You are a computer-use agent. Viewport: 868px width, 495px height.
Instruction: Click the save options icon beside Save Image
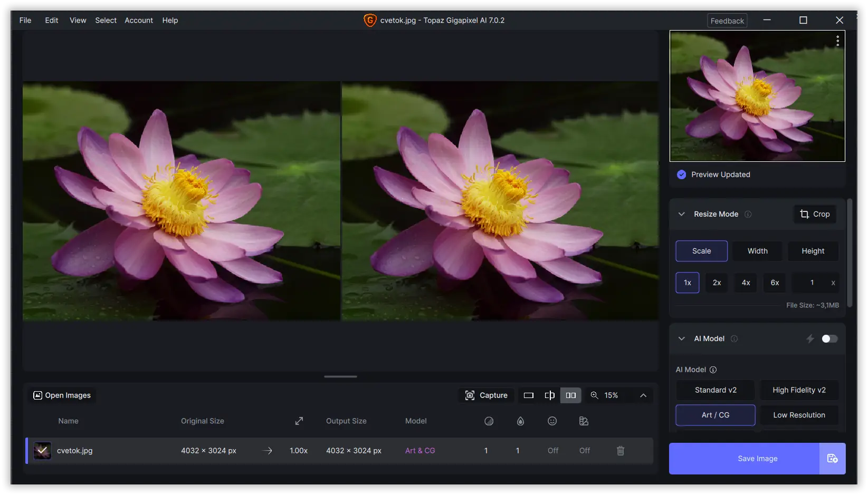coord(832,459)
